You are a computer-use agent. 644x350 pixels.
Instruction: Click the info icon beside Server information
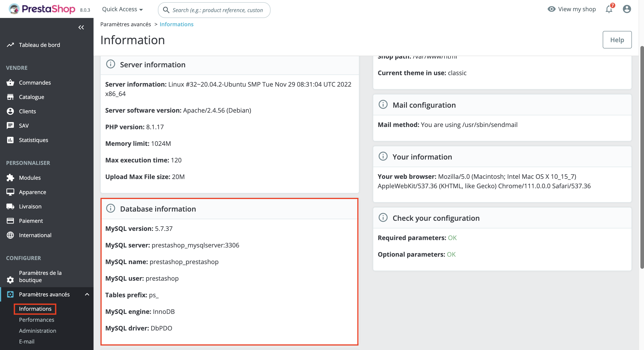pyautogui.click(x=111, y=64)
